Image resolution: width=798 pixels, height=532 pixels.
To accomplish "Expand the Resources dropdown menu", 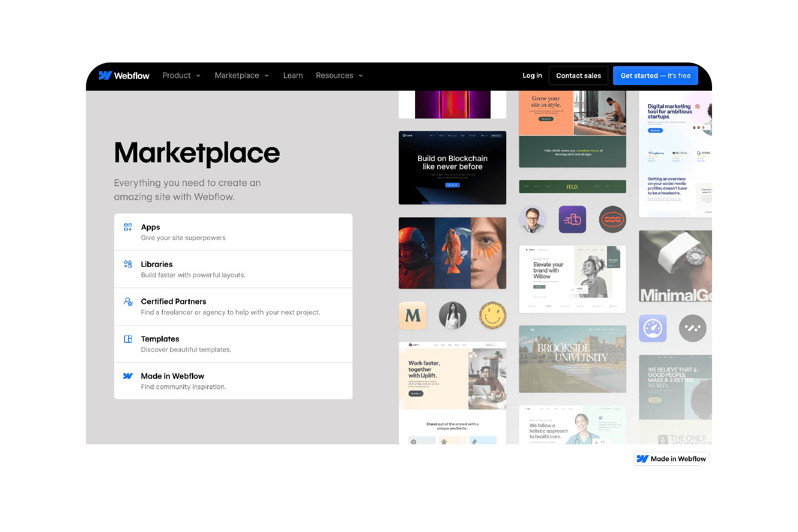I will tap(339, 76).
